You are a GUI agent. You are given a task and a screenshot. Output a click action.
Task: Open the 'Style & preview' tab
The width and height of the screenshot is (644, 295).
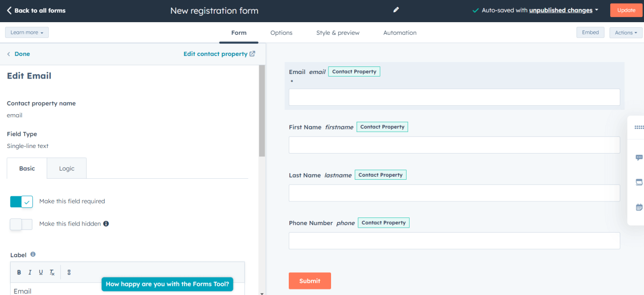point(338,32)
